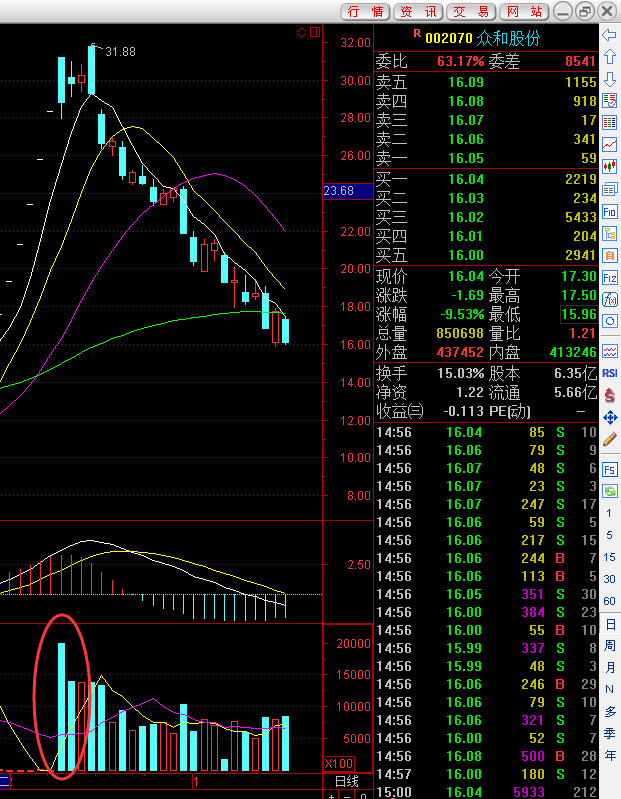Click the X100 volume scale box
621x799 pixels.
pyautogui.click(x=339, y=763)
